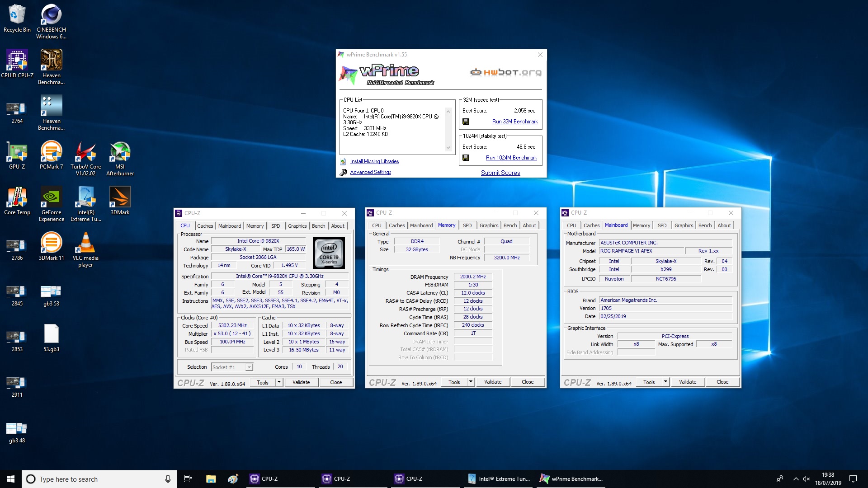Open the Tools dropdown arrow in Memory tab window
Viewport: 868px width, 488px height.
(471, 382)
